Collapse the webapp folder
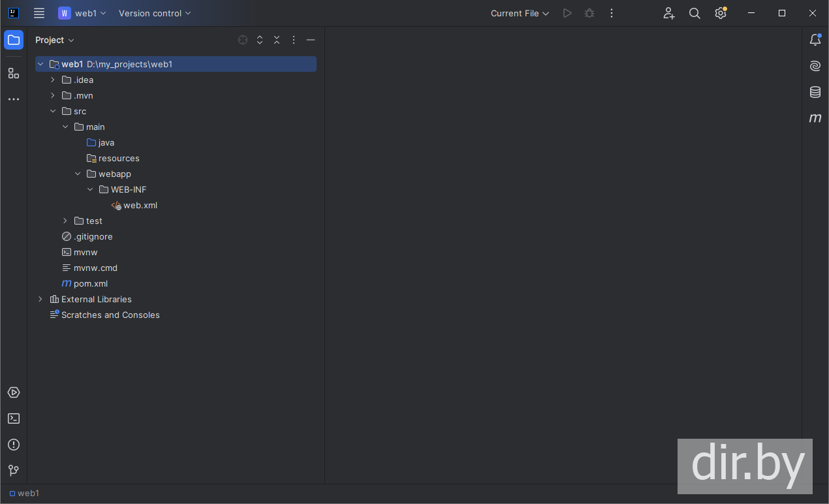This screenshot has width=829, height=504. [x=78, y=174]
